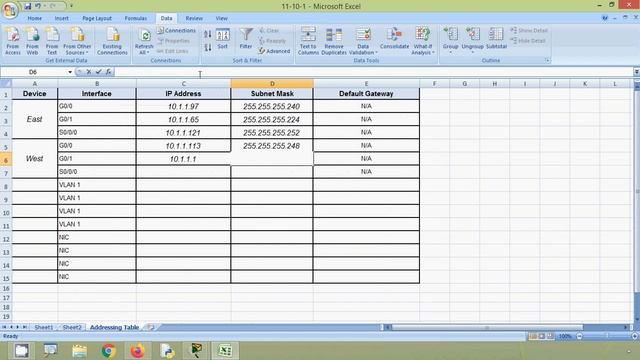Click Remove Duplicates
This screenshot has width=640, height=360.
[334, 41]
